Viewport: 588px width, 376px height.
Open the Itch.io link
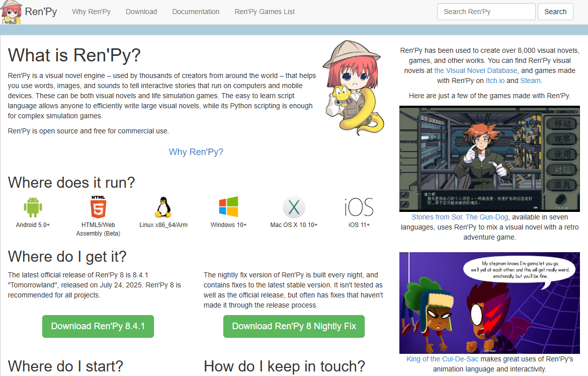click(495, 81)
